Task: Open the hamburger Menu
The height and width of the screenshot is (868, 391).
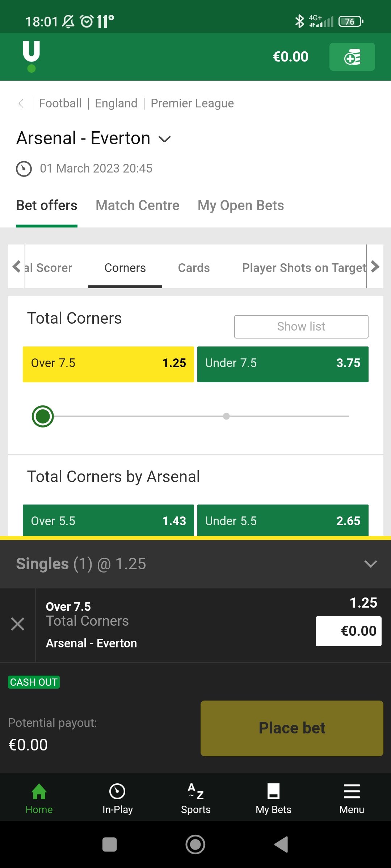Action: point(352,799)
